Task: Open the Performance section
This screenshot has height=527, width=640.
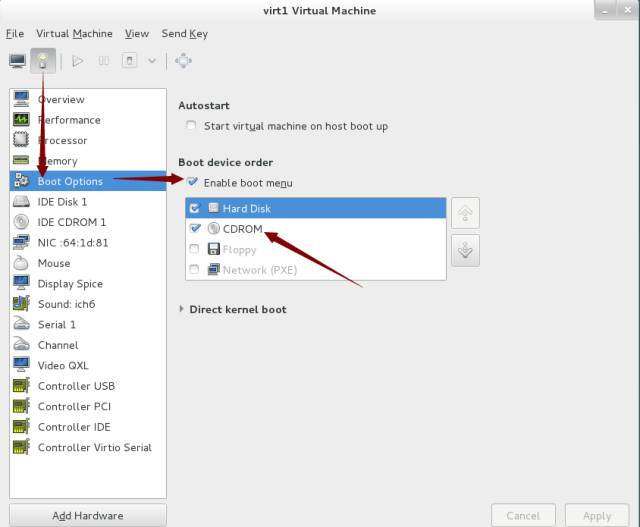Action: pos(88,120)
